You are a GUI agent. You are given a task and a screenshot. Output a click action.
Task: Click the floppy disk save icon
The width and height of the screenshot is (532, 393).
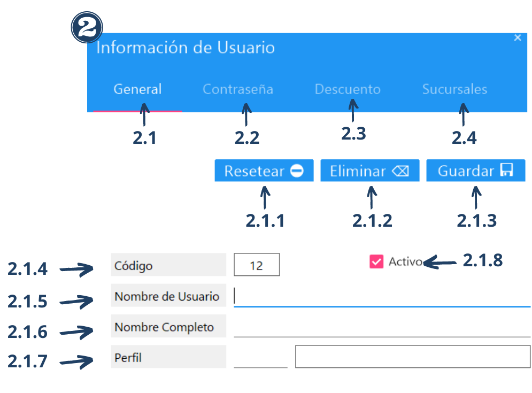click(x=506, y=171)
